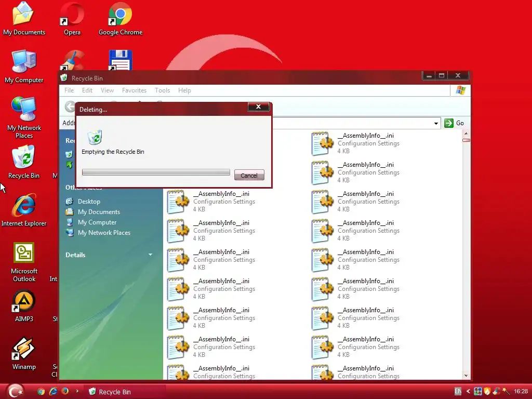532x399 pixels.
Task: Select the Winamp desktop shortcut
Action: click(24, 353)
